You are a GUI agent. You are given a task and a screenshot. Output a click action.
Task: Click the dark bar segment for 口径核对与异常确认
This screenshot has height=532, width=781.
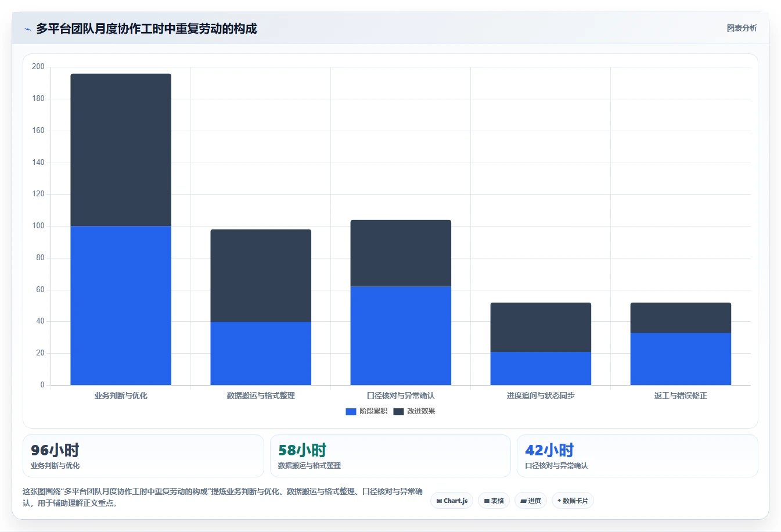[x=401, y=253]
